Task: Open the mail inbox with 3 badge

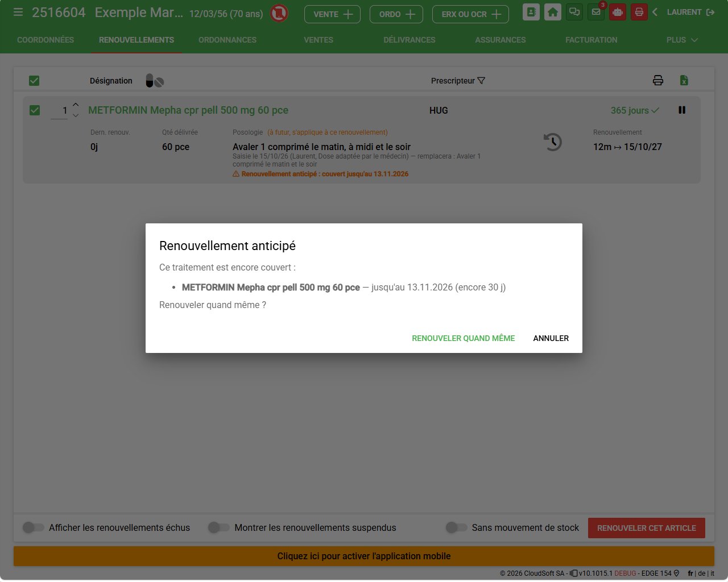Action: click(x=596, y=13)
